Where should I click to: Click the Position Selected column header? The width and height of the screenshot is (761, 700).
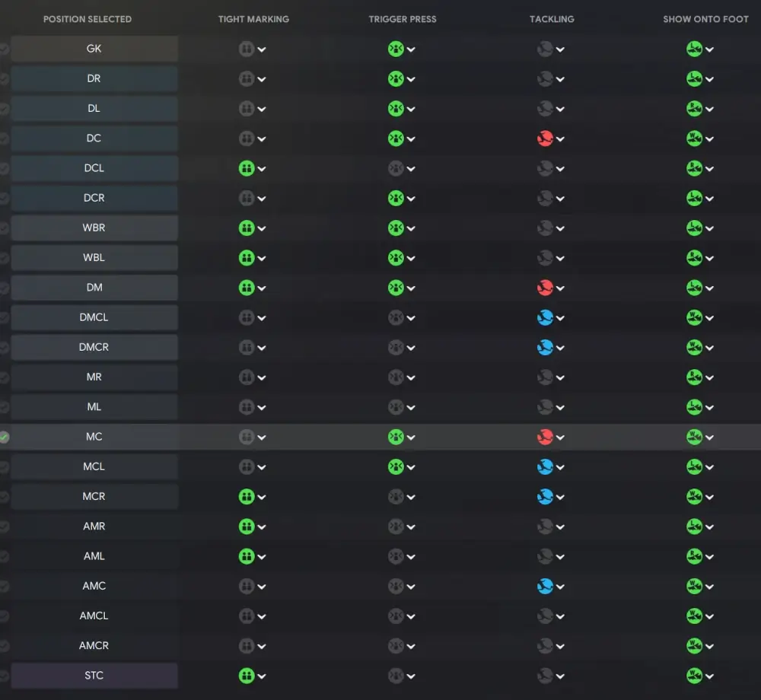88,20
